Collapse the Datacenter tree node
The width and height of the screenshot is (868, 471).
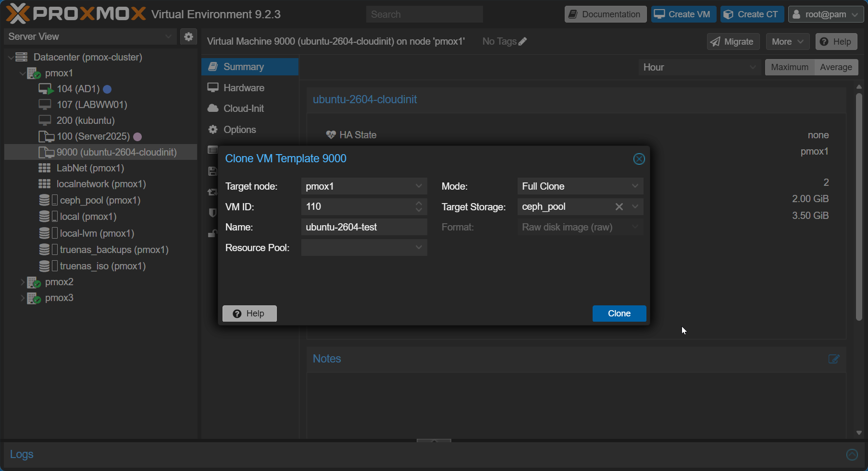(x=11, y=58)
